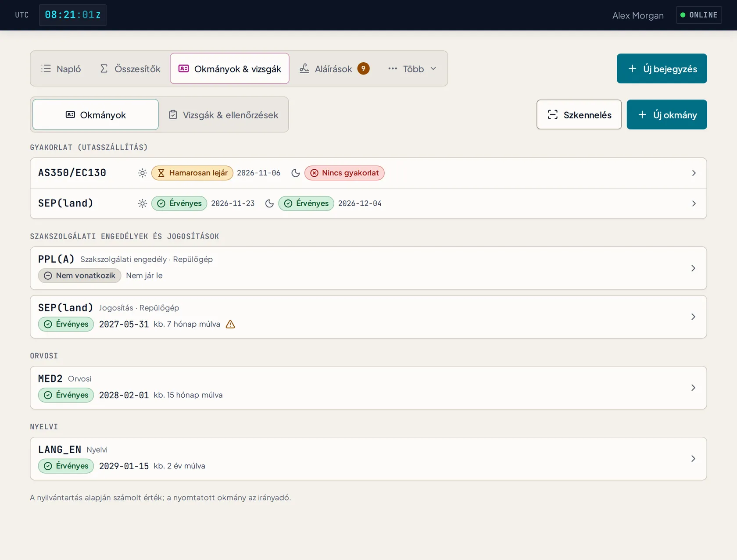Open PPL(A) license details chevron
The image size is (737, 560).
click(x=693, y=268)
